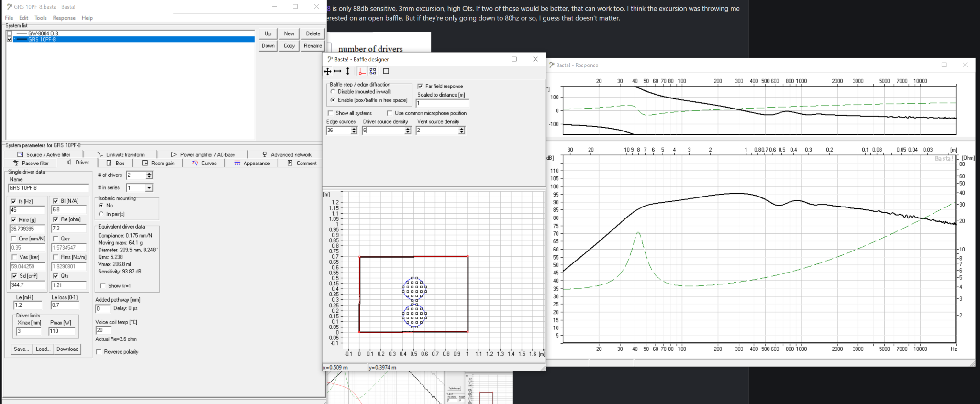Image resolution: width=980 pixels, height=404 pixels.
Task: Rename the selected system
Action: pos(313,46)
